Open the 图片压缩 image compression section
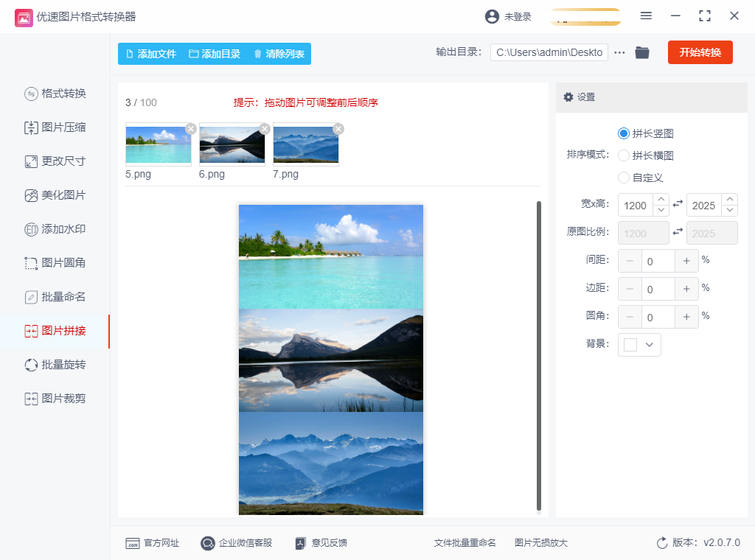 pos(55,127)
